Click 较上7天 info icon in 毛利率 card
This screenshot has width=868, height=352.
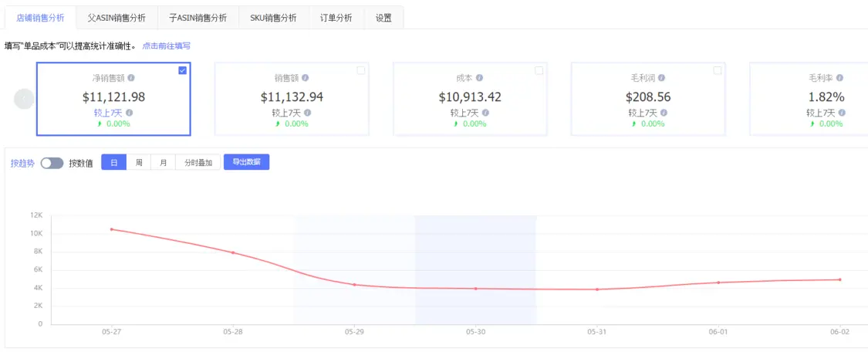(842, 113)
